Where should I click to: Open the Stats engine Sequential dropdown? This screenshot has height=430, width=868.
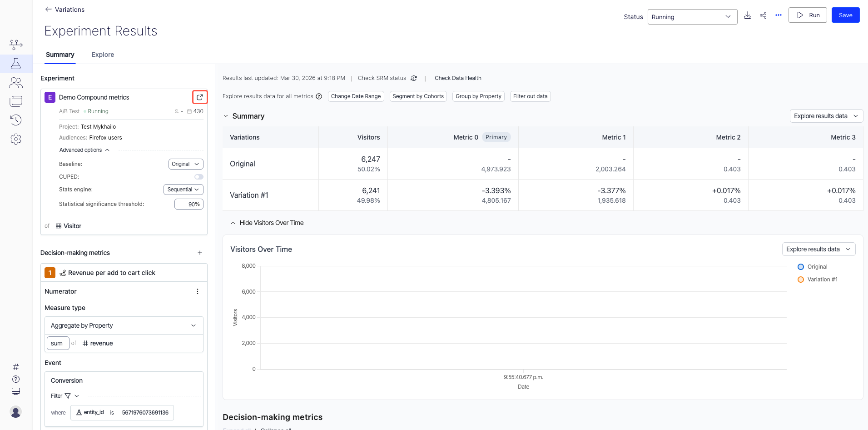tap(183, 190)
